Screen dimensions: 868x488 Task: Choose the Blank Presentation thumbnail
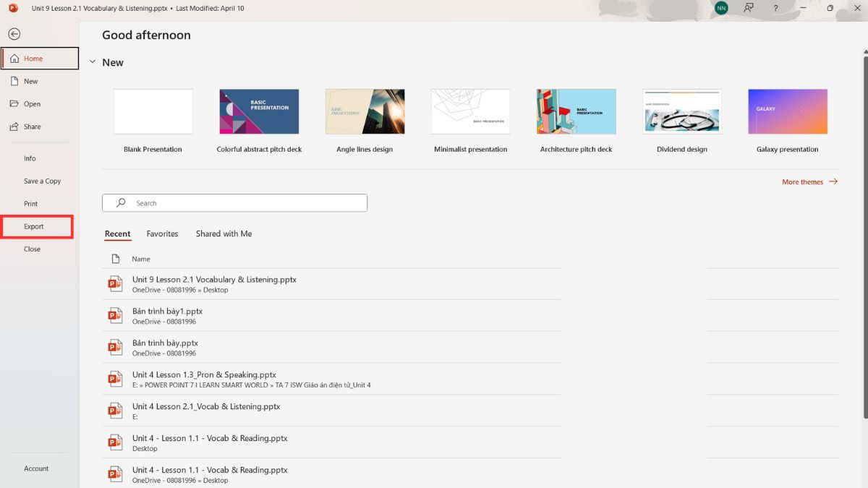(x=153, y=112)
